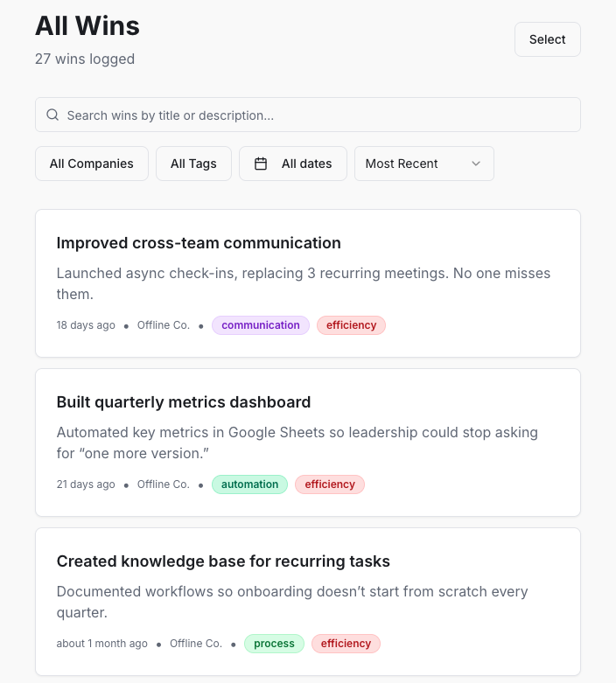Open the Improved cross-team communication win
The image size is (616, 683).
click(x=199, y=243)
